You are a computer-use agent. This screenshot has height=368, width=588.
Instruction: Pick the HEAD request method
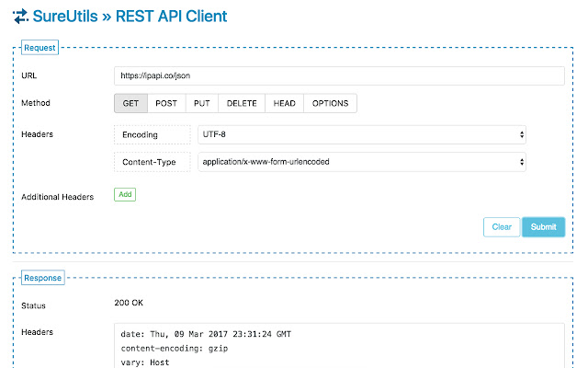point(284,103)
